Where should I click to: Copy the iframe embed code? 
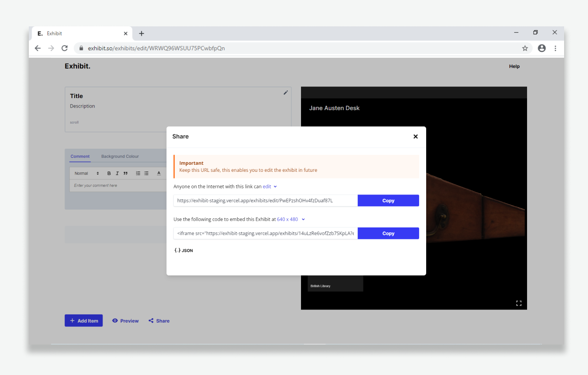[x=388, y=233]
